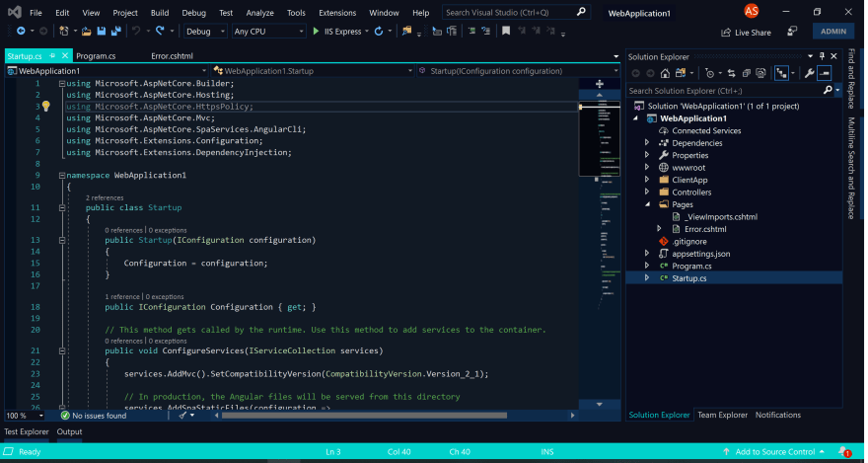Image resolution: width=868 pixels, height=463 pixels.
Task: Click the Undo arrow in toolbar
Action: [x=136, y=32]
